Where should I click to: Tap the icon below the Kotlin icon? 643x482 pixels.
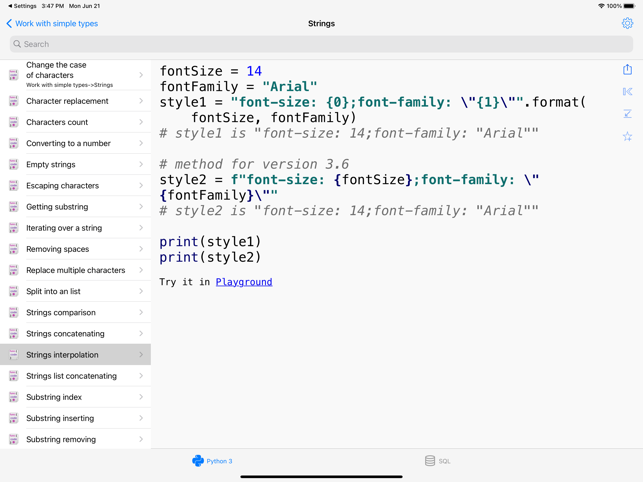tap(627, 114)
